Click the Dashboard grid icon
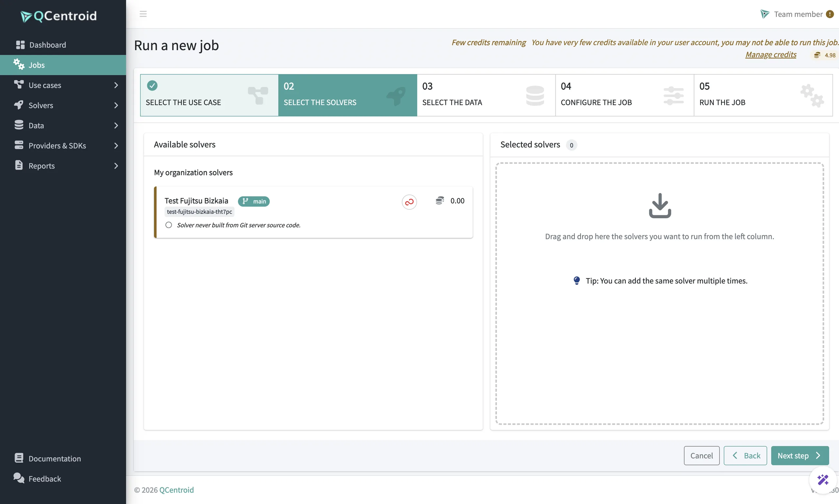 pos(20,45)
